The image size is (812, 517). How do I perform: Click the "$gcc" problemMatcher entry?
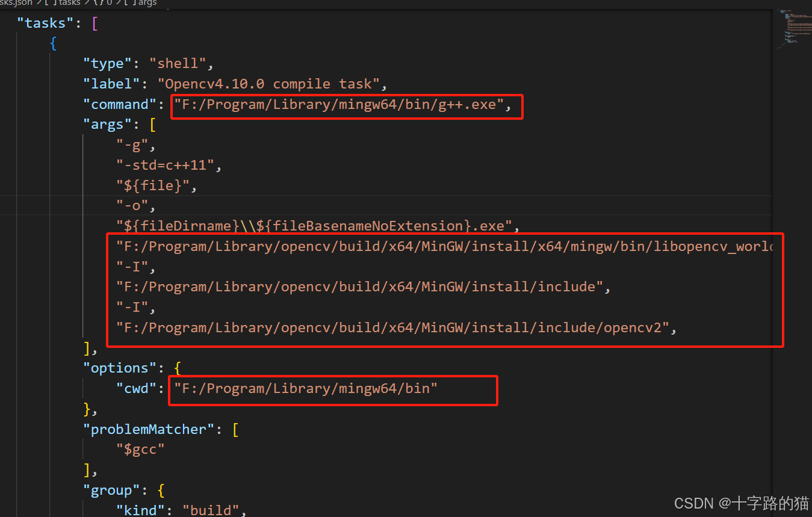(x=140, y=449)
